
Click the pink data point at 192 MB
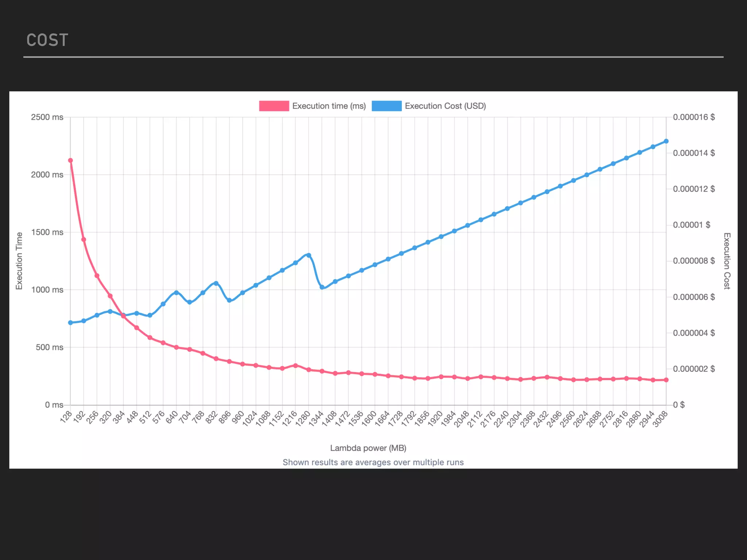[x=84, y=240]
